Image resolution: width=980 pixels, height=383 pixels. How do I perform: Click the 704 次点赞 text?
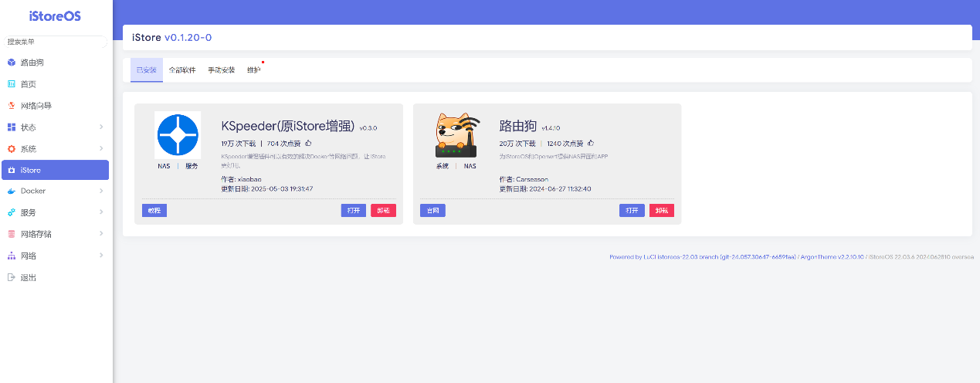coord(284,144)
